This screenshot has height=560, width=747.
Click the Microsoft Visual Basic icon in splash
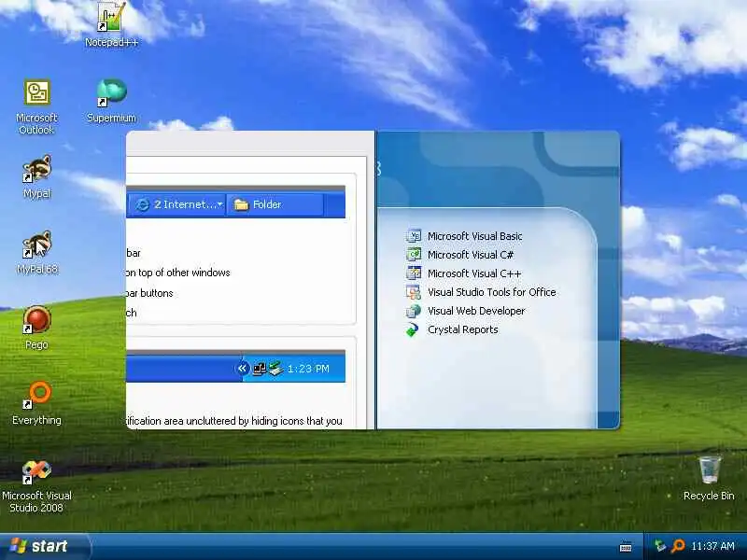click(x=414, y=236)
